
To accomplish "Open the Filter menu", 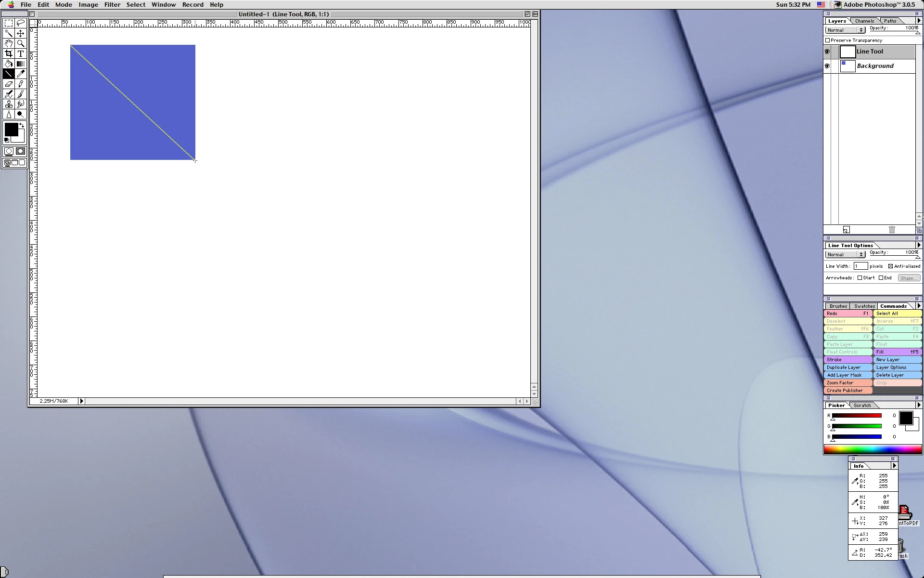I will pos(112,5).
